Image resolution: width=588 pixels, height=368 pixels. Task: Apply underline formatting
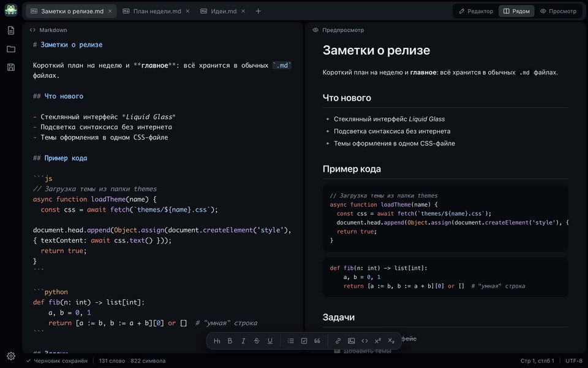270,341
